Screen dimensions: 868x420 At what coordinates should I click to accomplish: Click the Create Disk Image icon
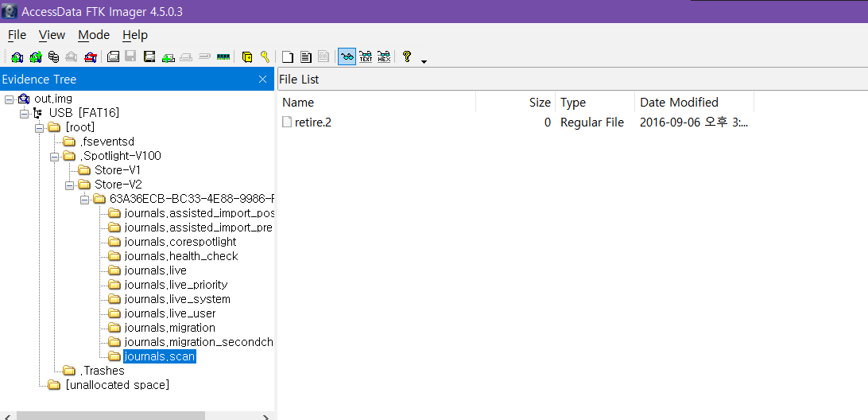(114, 56)
